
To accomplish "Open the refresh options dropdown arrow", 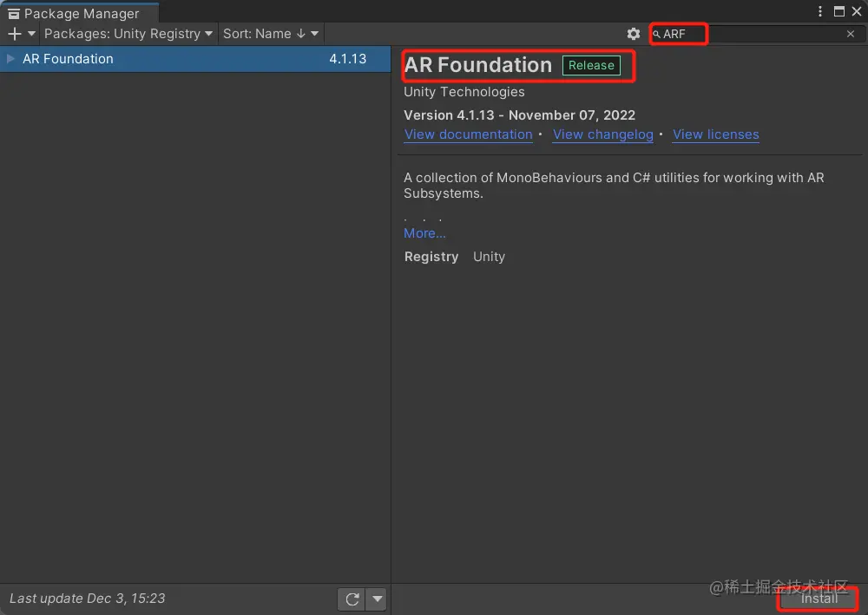I will [x=377, y=599].
